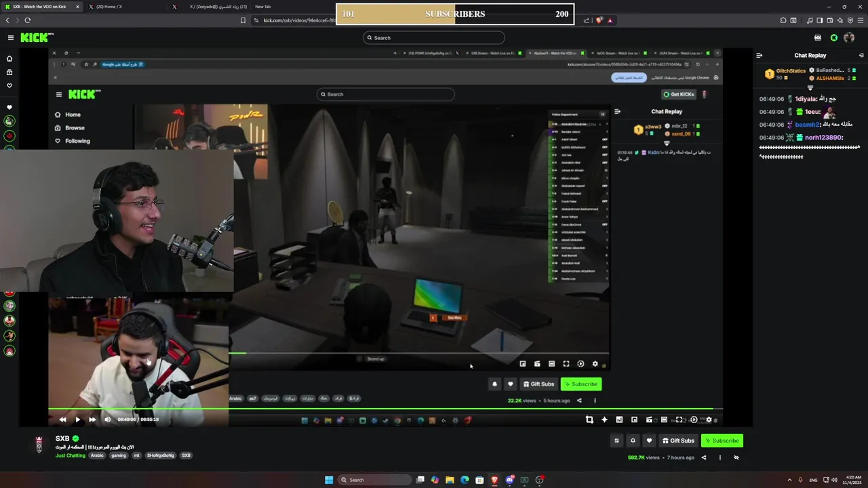Play the VOD video

point(77,420)
